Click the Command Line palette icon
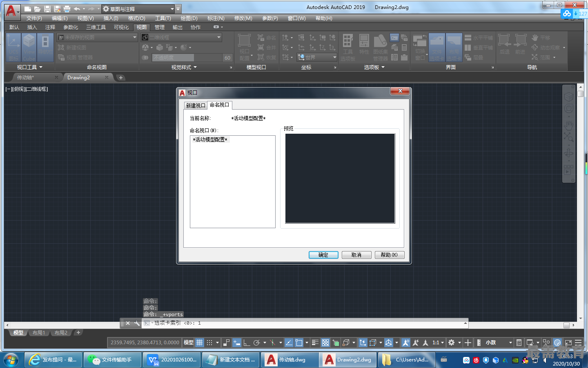The height and width of the screenshot is (368, 588). [394, 38]
